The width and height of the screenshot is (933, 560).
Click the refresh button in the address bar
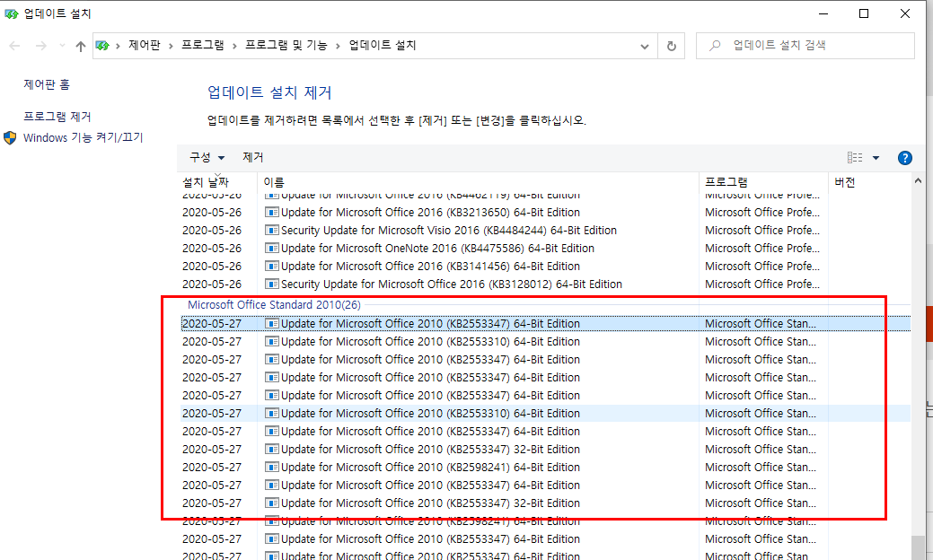coord(671,46)
